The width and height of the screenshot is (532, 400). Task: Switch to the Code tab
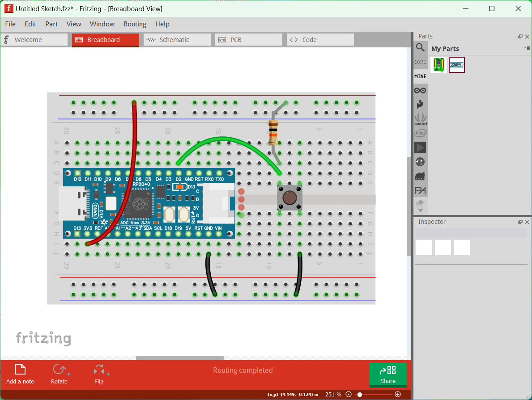(320, 40)
